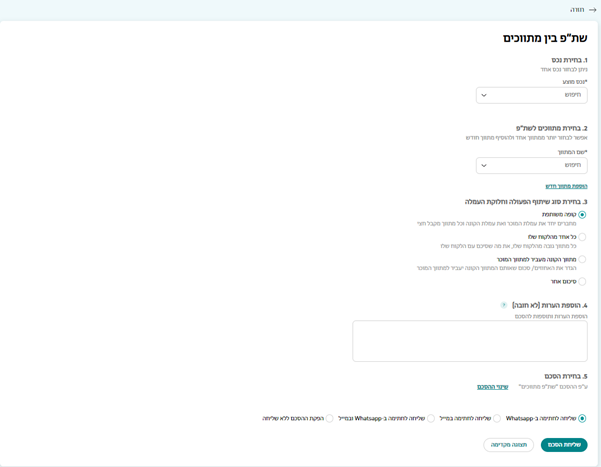601x467 pixels.
Task: Select הפקת ההסכם ללא שליחה option
Action: coord(330,418)
